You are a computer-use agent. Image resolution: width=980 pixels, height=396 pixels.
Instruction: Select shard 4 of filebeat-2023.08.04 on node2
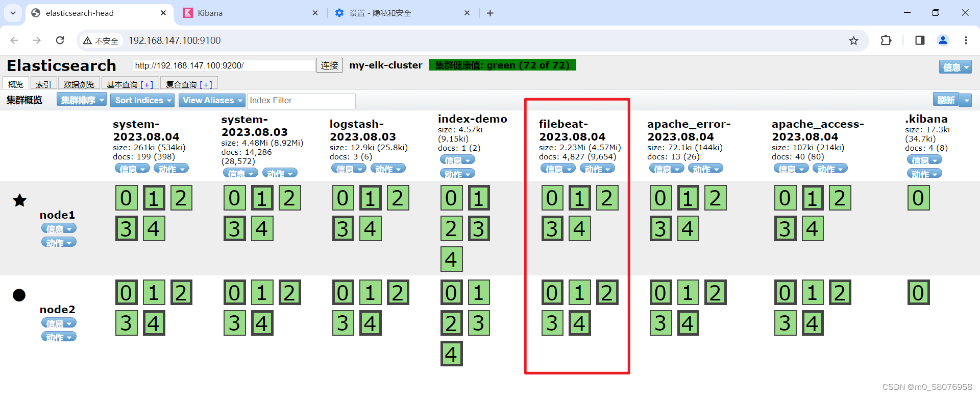click(x=579, y=323)
